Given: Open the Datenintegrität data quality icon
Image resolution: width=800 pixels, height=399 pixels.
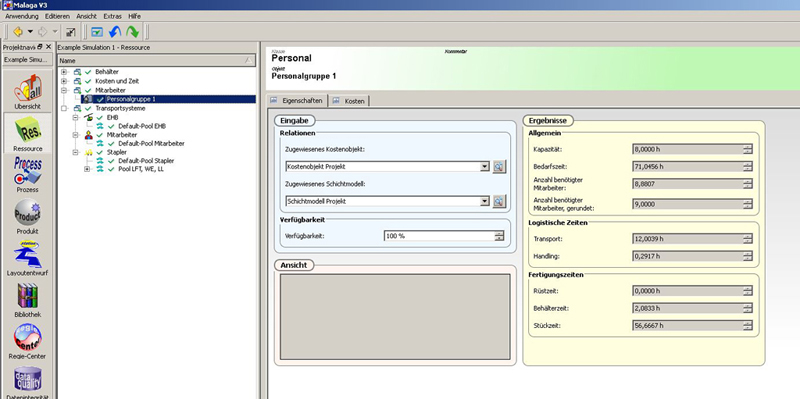Looking at the screenshot, I should [x=28, y=379].
